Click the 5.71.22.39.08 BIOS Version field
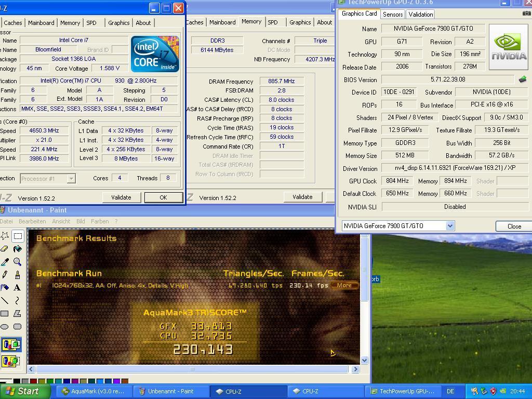This screenshot has height=399, width=532. point(448,79)
